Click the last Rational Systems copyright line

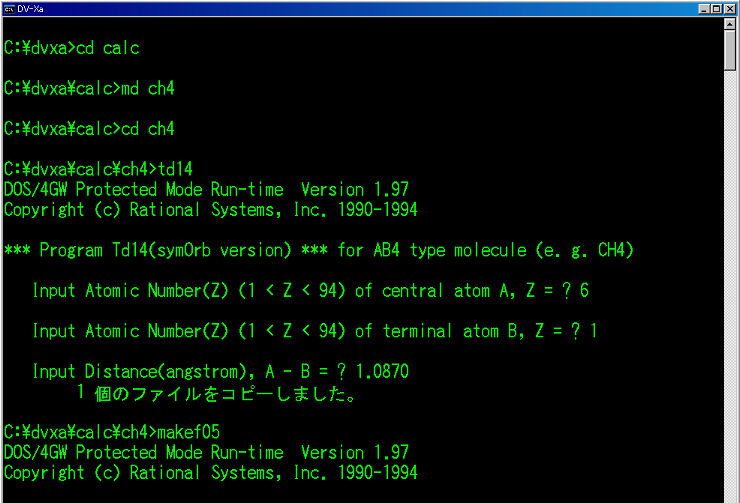tap(210, 472)
